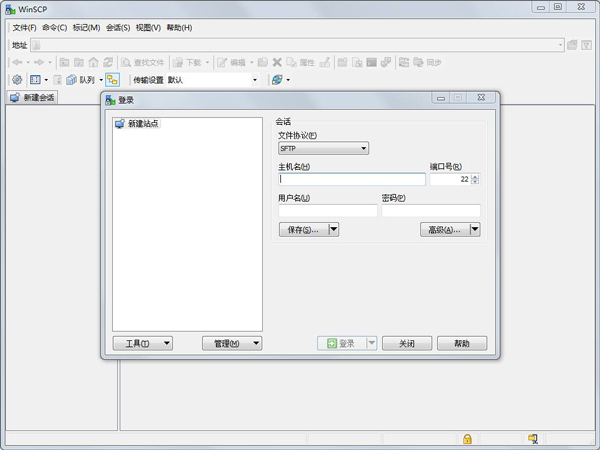Open the 会话(S) menu
This screenshot has height=450, width=600.
[118, 28]
